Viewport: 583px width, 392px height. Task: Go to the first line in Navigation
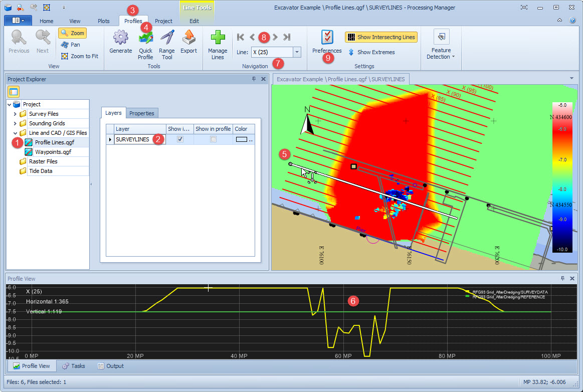pyautogui.click(x=241, y=37)
